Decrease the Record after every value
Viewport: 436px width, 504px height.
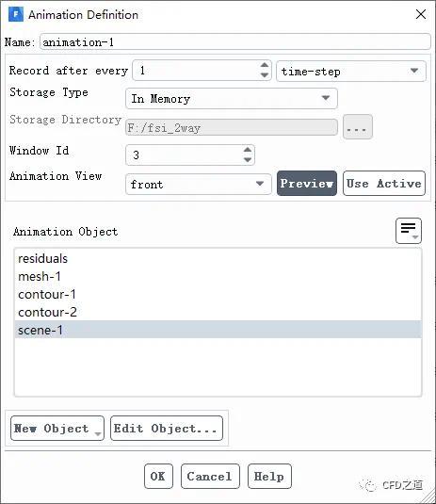264,75
